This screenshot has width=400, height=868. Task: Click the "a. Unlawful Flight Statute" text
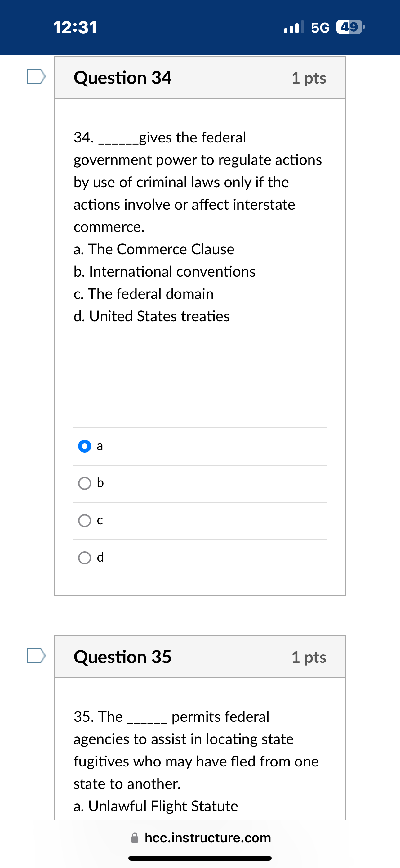[156, 806]
